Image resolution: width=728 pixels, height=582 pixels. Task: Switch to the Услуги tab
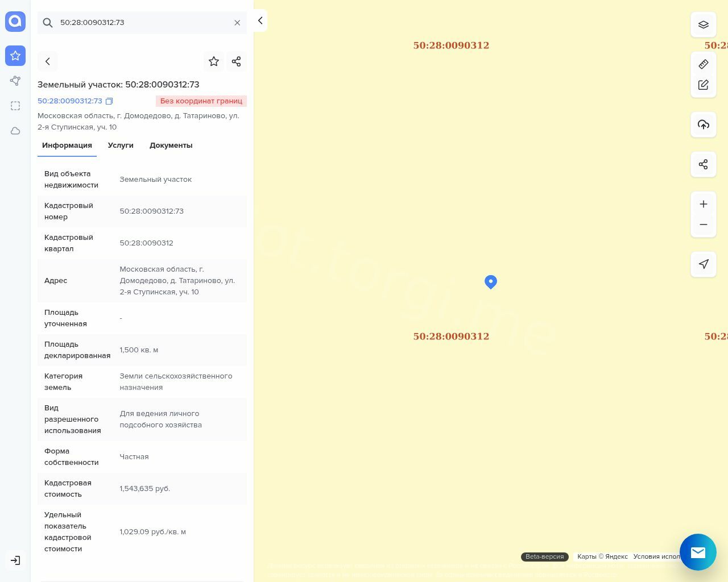point(121,145)
